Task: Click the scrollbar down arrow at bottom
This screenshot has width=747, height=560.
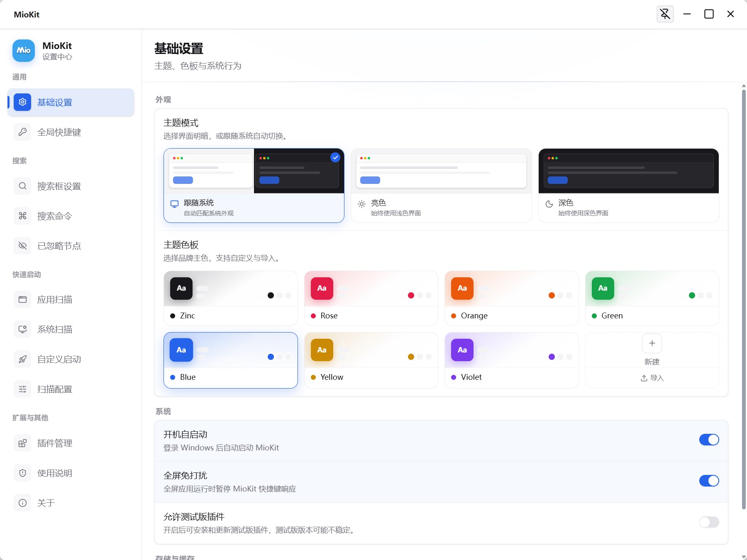Action: (x=744, y=557)
